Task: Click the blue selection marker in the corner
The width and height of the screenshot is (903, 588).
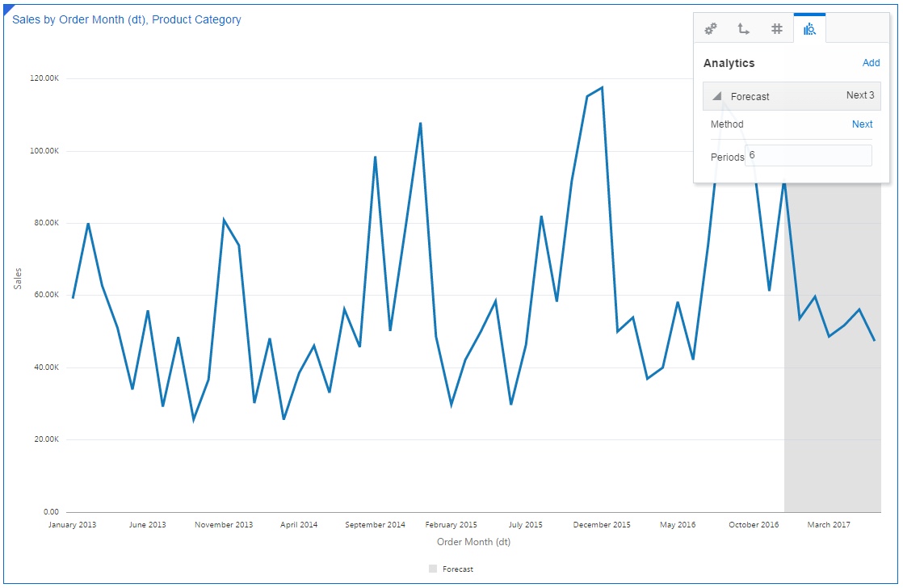Action: (x=6, y=8)
